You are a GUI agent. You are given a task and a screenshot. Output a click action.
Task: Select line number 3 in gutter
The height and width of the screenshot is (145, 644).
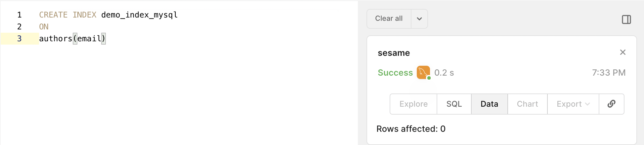coord(20,39)
